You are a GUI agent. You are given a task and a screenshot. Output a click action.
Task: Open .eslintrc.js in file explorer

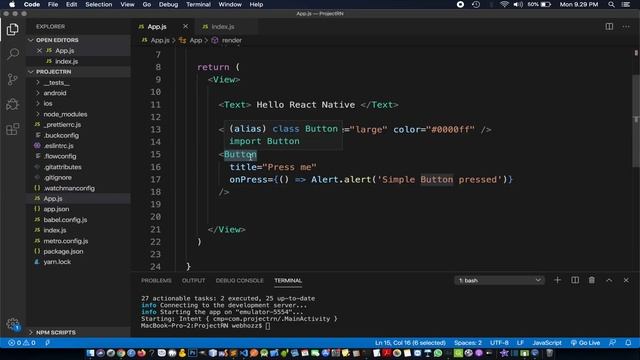click(x=58, y=146)
